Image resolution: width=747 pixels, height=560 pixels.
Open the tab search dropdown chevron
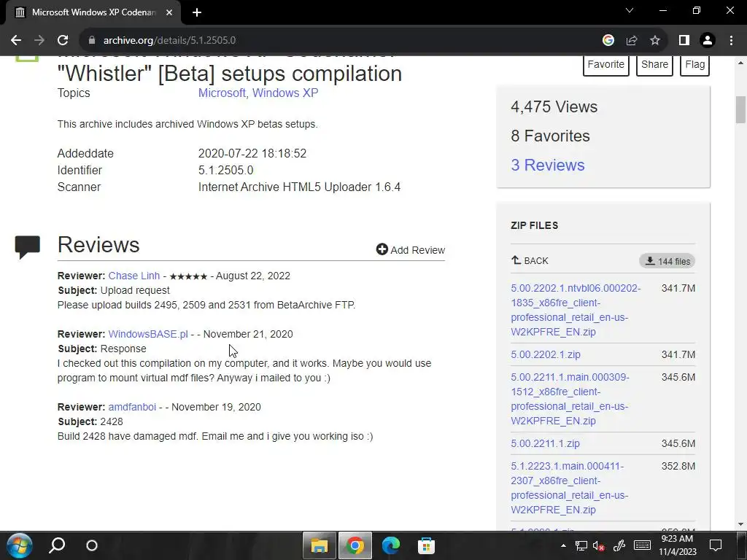coord(630,10)
